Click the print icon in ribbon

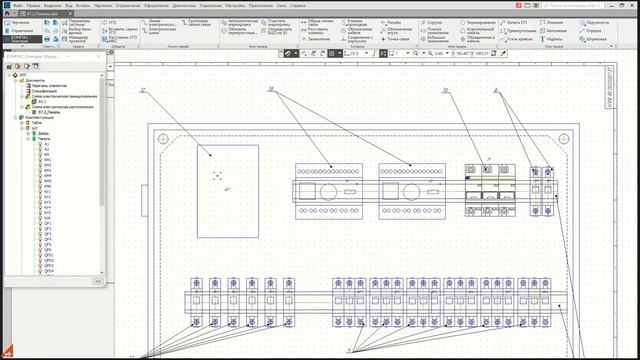pyautogui.click(x=47, y=39)
